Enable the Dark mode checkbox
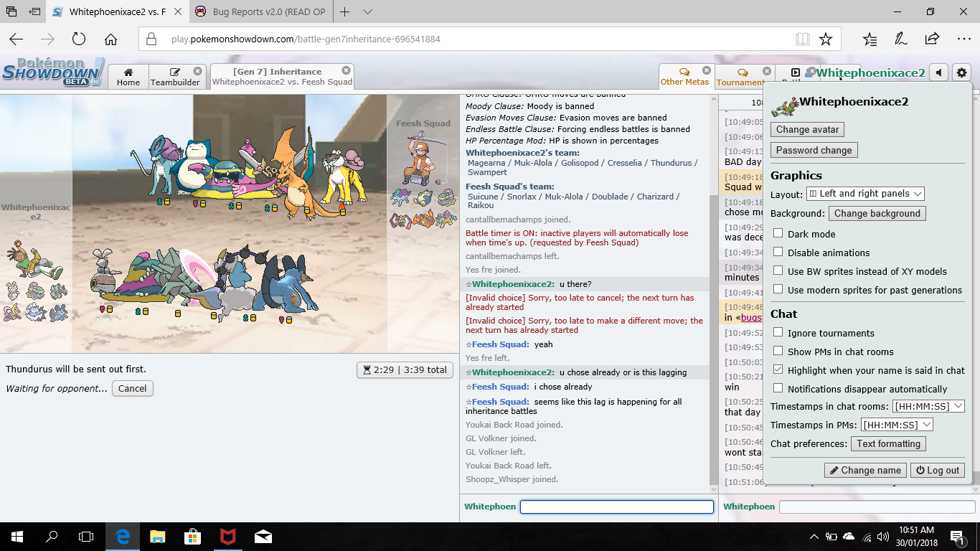This screenshot has width=980, height=551. coord(778,233)
